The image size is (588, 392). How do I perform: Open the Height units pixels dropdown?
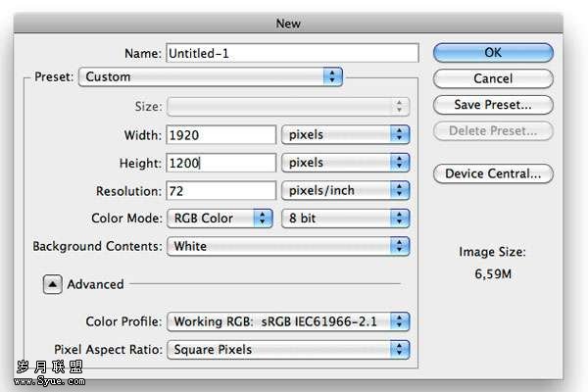pos(345,163)
